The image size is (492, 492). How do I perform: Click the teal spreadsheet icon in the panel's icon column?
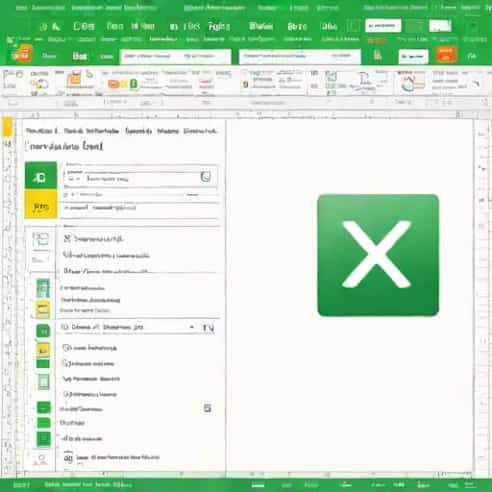[x=43, y=288]
